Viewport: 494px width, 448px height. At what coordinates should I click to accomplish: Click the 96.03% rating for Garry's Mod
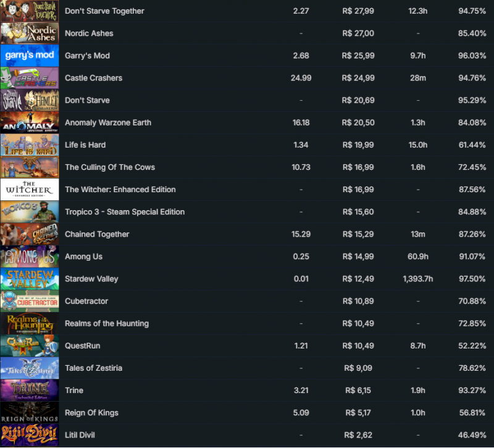[472, 56]
